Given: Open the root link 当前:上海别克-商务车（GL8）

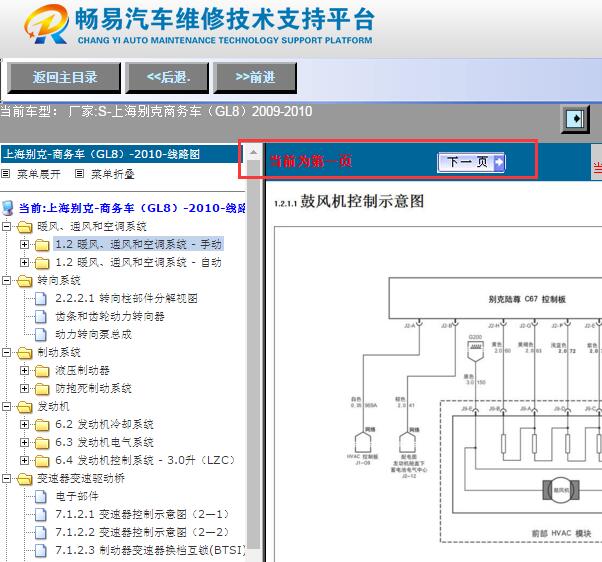Looking at the screenshot, I should point(132,208).
